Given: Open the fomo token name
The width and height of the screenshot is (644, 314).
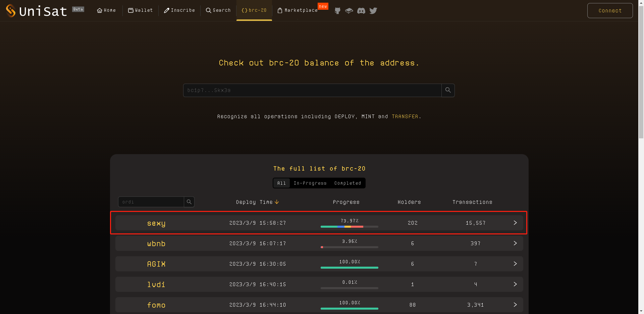Looking at the screenshot, I should click(x=156, y=305).
